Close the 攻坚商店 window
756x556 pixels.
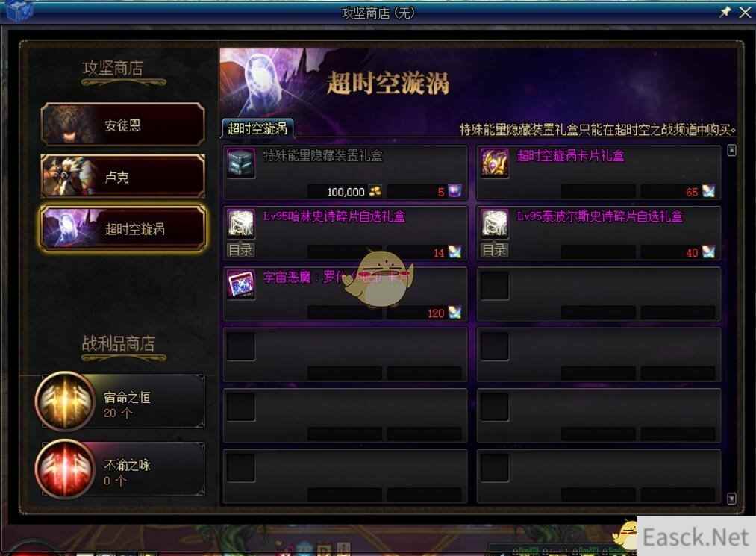coord(746,13)
